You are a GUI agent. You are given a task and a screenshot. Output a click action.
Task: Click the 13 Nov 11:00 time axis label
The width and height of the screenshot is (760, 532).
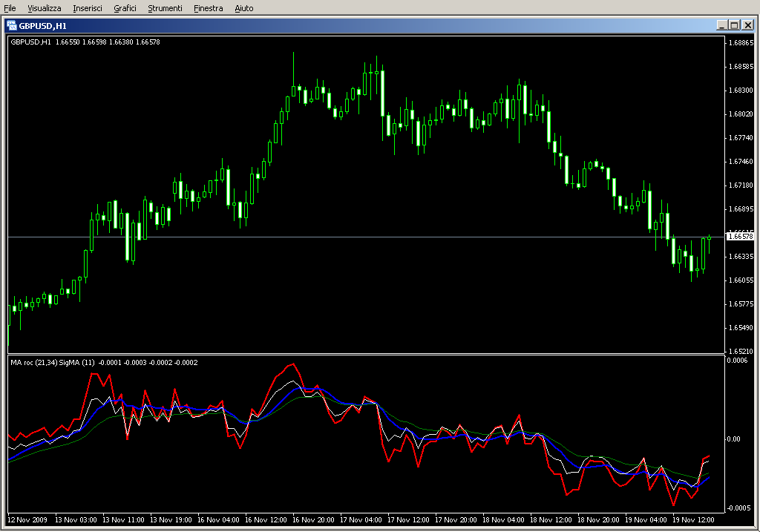123,520
